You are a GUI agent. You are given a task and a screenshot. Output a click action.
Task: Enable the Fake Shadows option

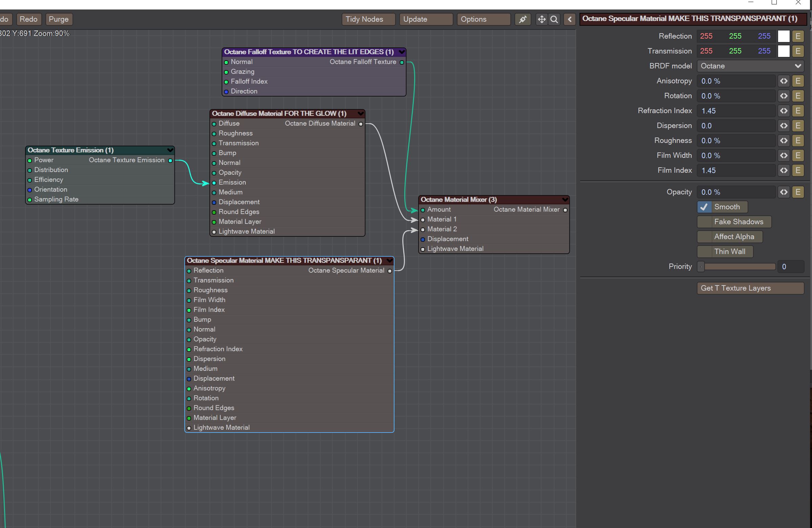(x=704, y=222)
